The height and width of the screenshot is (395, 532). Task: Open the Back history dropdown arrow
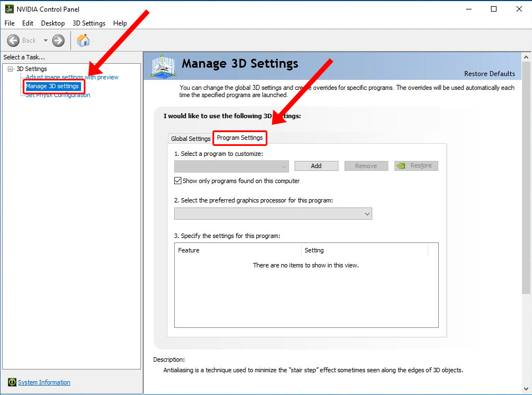45,40
